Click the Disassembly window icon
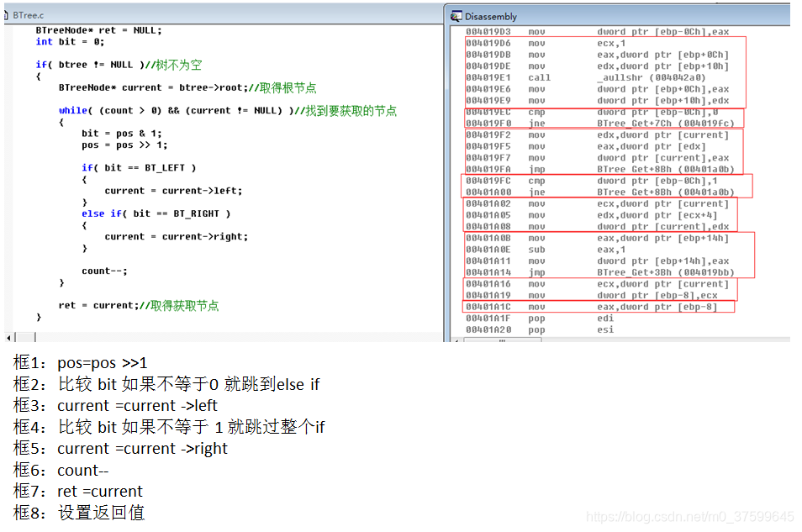Image resolution: width=802 pixels, height=532 pixels. (x=456, y=17)
